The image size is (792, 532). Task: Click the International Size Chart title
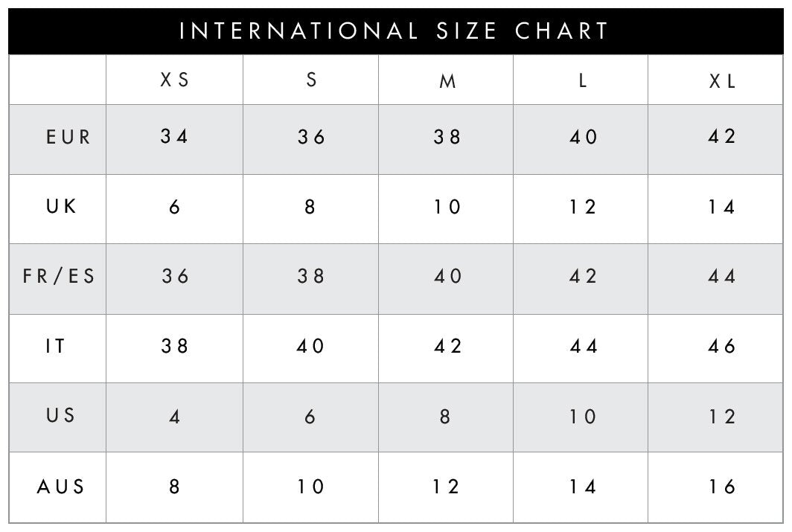395,31
